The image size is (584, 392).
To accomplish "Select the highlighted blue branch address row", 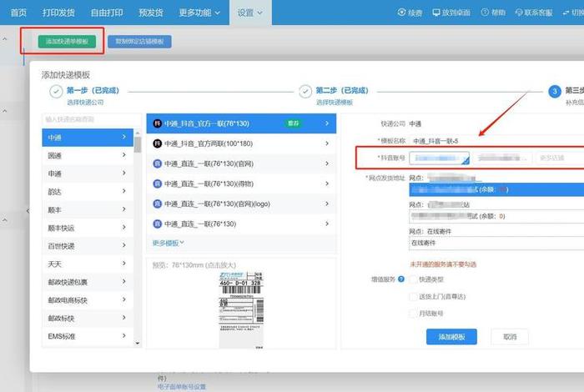I will 496,190.
